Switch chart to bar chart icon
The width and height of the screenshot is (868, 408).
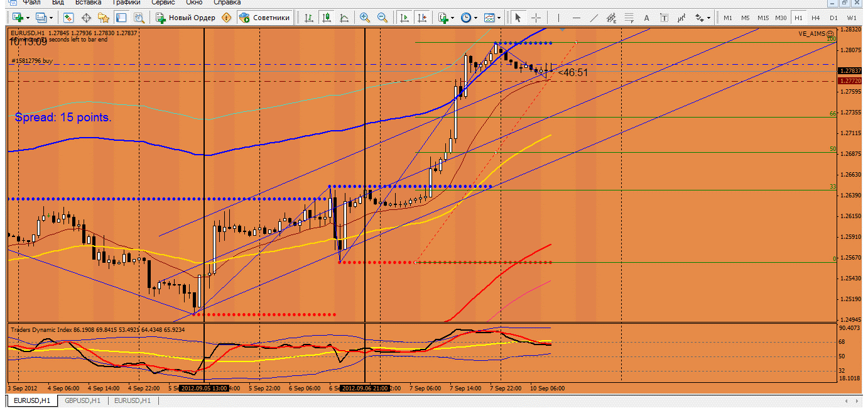(x=308, y=18)
